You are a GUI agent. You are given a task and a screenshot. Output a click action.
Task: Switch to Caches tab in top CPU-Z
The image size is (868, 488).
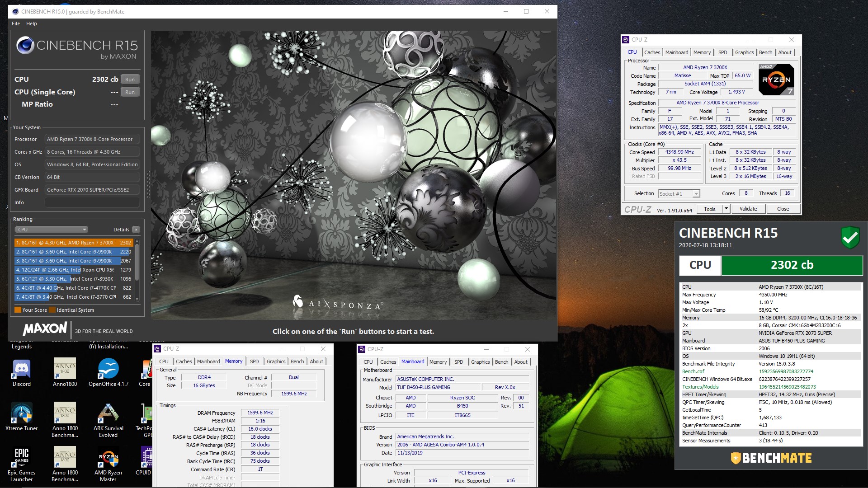[652, 52]
